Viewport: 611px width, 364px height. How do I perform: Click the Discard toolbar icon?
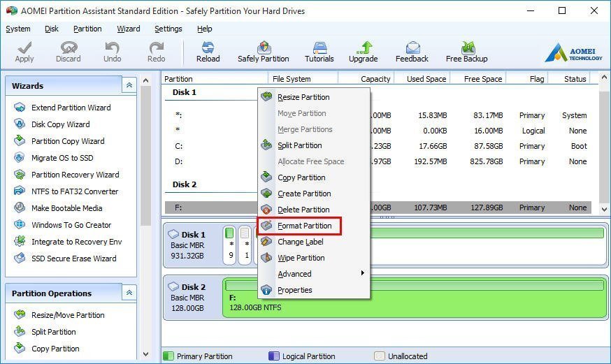(x=69, y=48)
